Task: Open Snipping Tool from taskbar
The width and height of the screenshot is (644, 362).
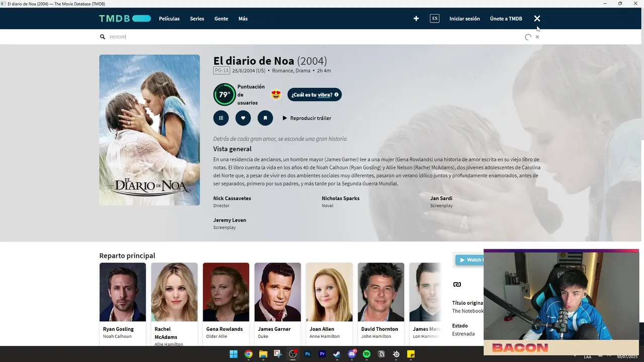Action: click(x=278, y=354)
